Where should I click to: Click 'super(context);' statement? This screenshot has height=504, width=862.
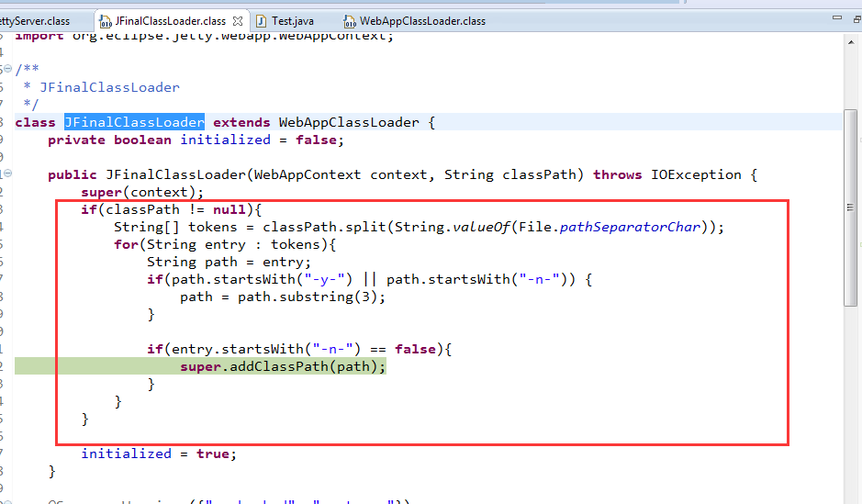click(x=142, y=192)
